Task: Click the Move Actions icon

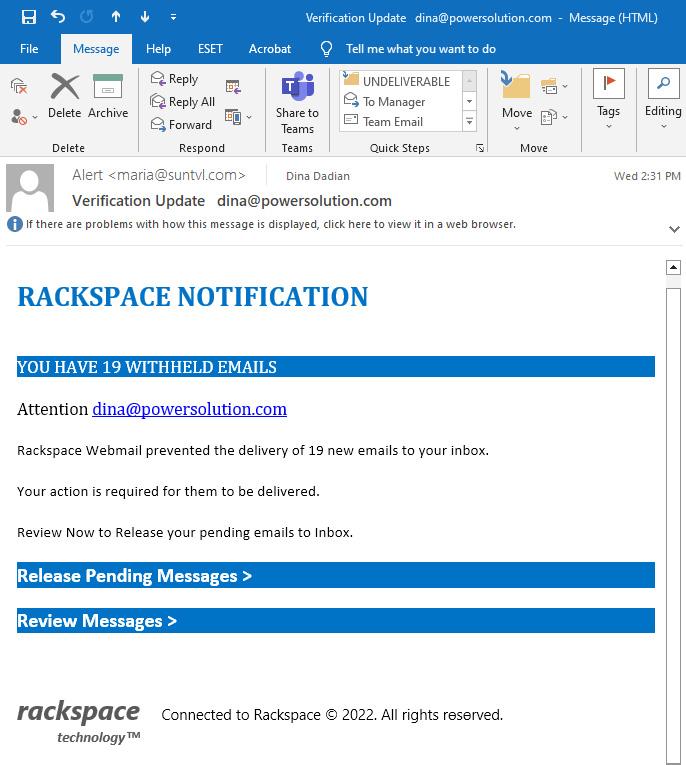Action: [x=549, y=117]
